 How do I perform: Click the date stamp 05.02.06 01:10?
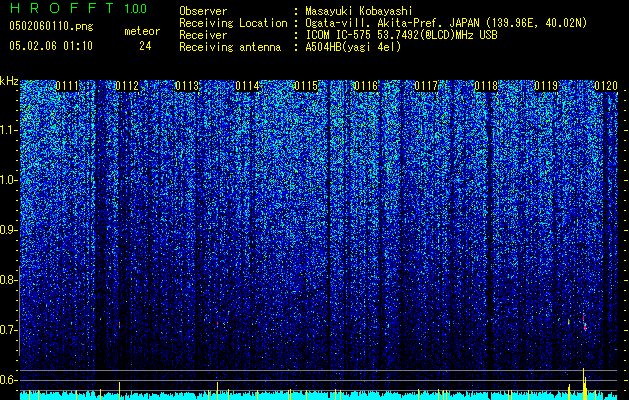(x=51, y=46)
